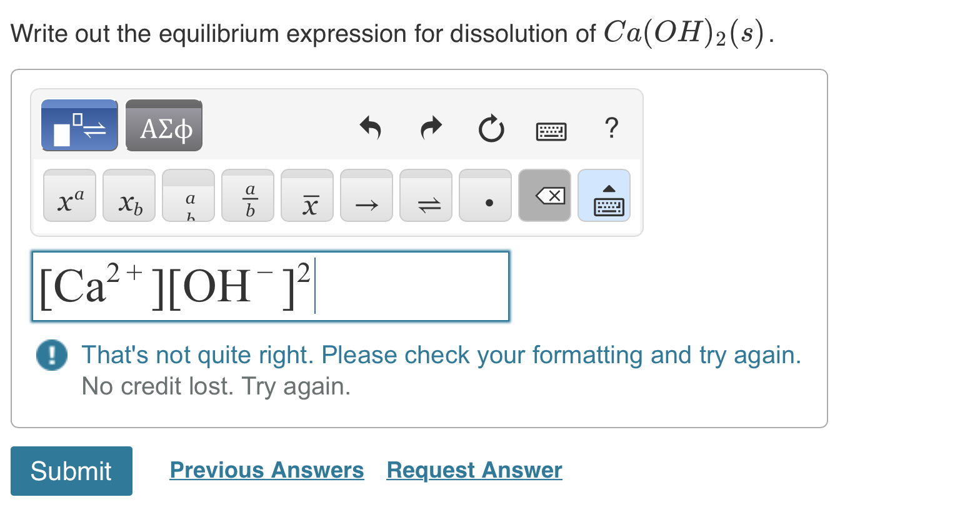
Task: Insert an x-bar overline symbol
Action: point(306,196)
